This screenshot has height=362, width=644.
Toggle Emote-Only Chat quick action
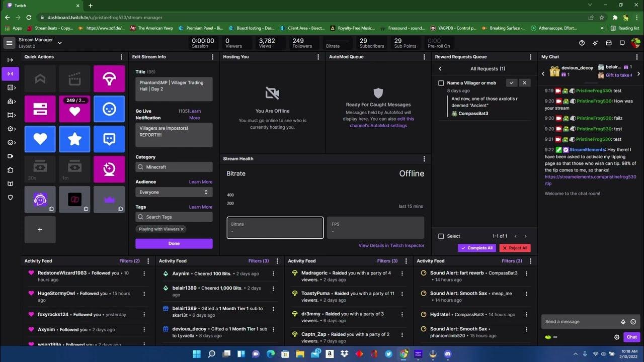(109, 109)
